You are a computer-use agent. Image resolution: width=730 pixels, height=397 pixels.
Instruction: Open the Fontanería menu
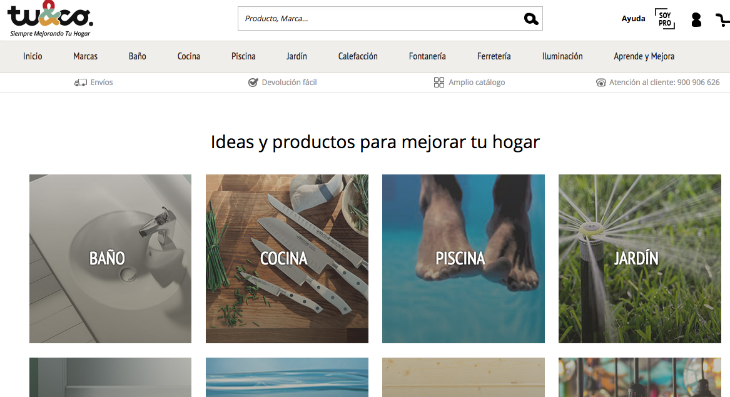coord(427,56)
